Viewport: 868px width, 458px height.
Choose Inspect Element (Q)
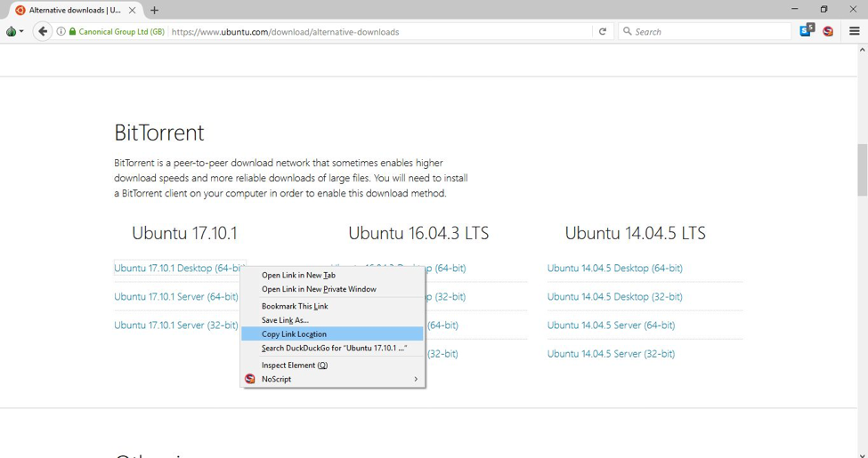point(333,366)
